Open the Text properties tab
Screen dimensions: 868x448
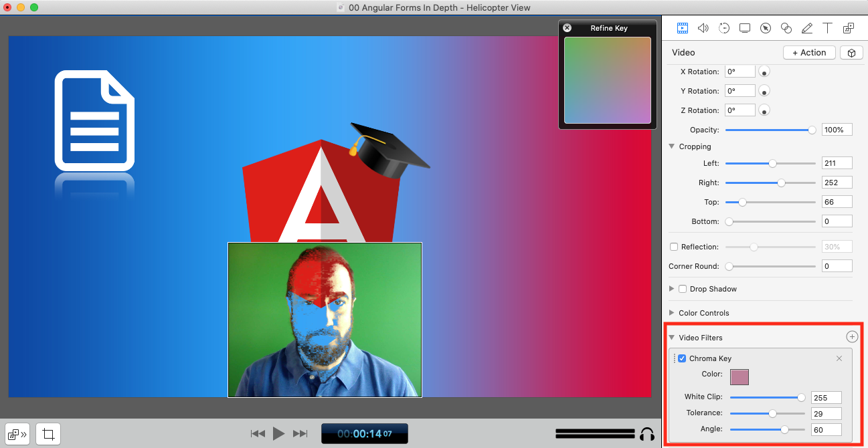click(828, 28)
